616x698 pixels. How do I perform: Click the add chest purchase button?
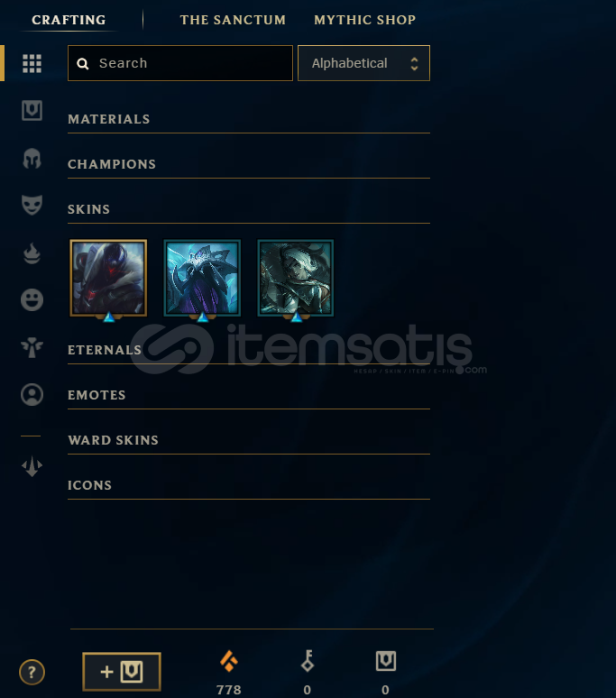(122, 672)
